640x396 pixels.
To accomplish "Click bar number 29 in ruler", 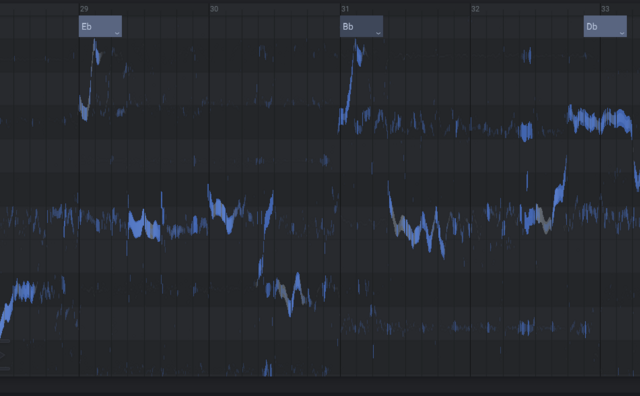I will 84,9.
